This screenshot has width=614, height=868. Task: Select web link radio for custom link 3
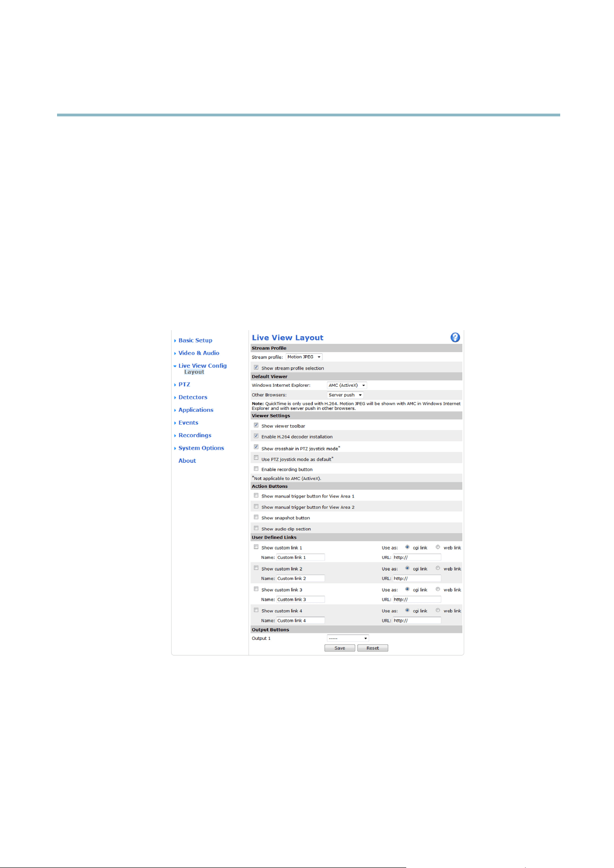pyautogui.click(x=438, y=589)
